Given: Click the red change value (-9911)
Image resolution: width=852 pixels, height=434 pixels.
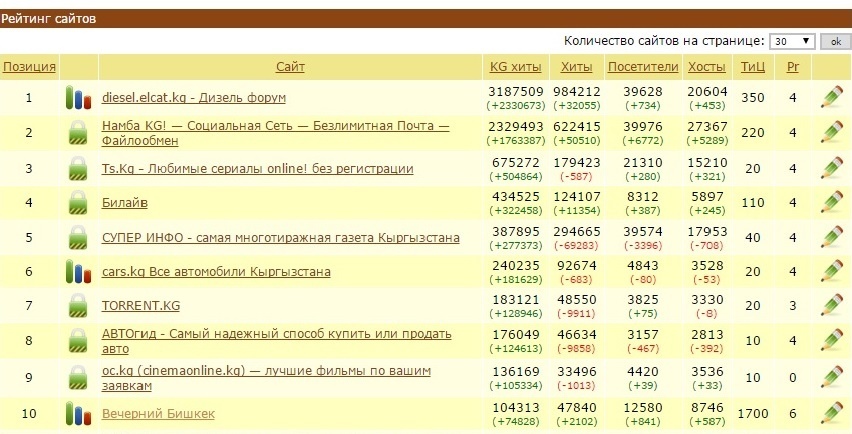Looking at the screenshot, I should click(577, 314).
